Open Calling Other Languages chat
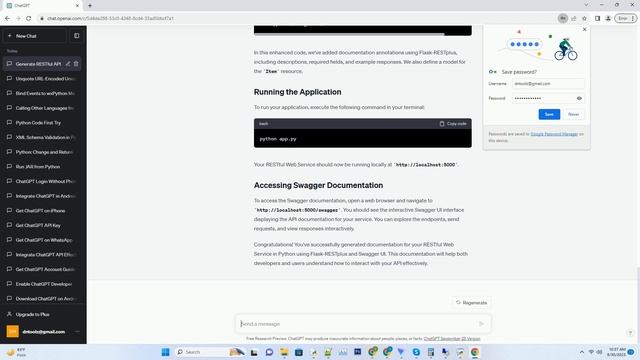 click(42, 108)
